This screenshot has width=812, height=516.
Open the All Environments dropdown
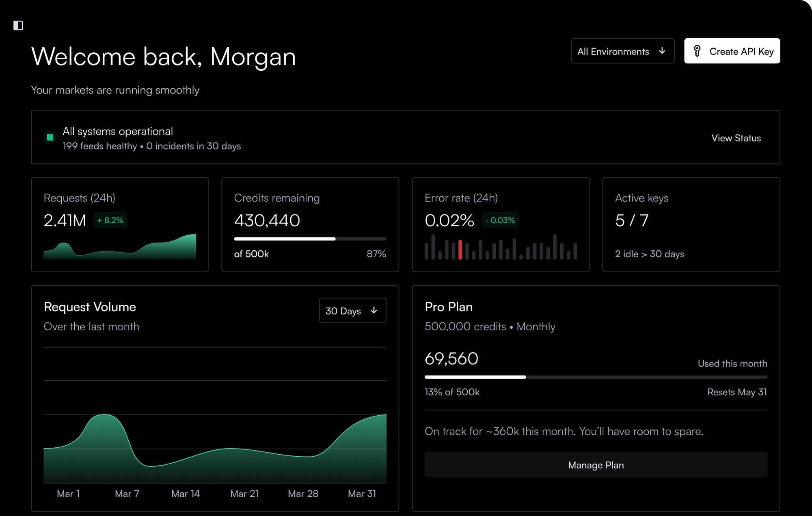pos(622,51)
